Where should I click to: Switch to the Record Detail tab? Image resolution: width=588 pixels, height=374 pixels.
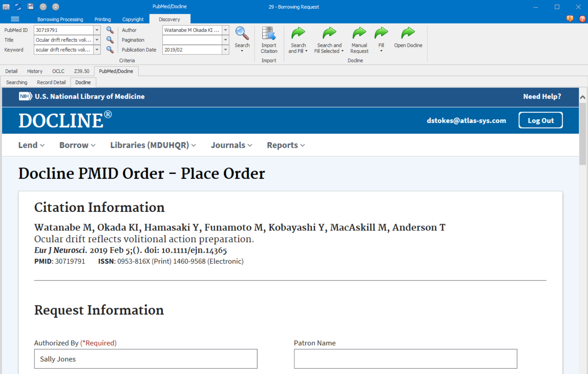coord(51,82)
